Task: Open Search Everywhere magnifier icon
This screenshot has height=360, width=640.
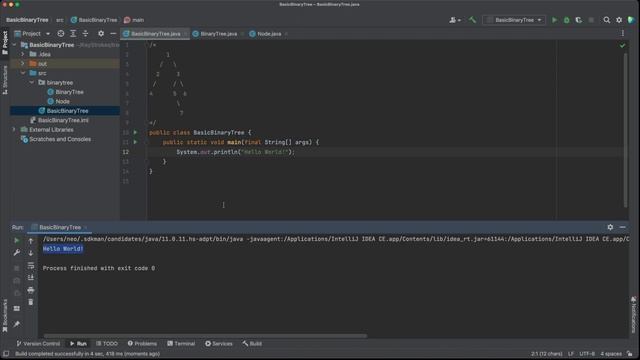Action: [x=607, y=20]
